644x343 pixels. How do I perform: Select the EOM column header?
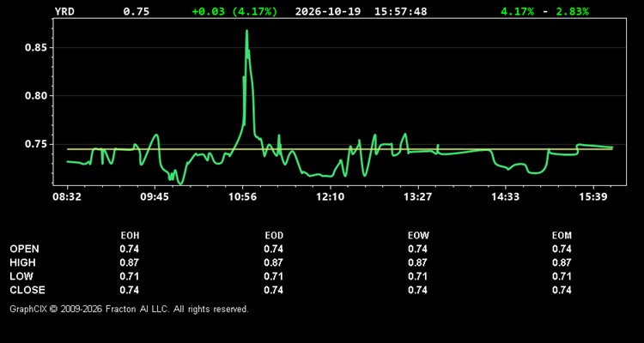click(x=562, y=236)
